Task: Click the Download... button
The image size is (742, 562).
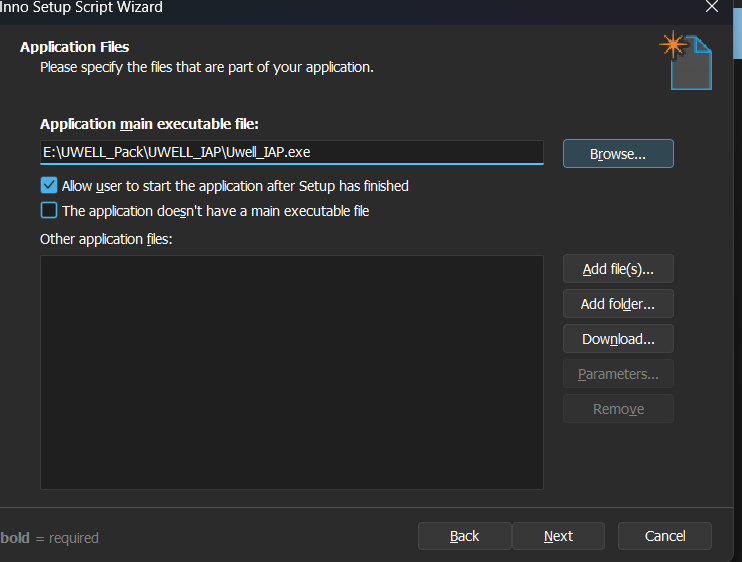Action: [x=618, y=339]
